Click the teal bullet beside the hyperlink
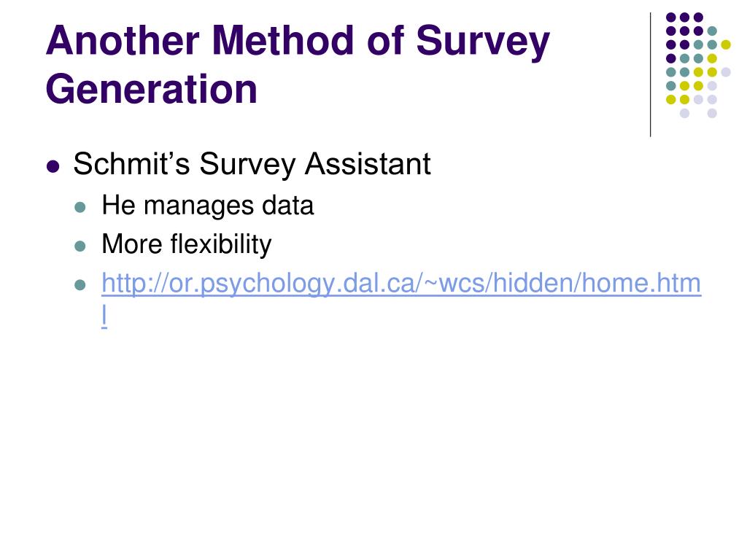747x560 pixels. (x=80, y=285)
